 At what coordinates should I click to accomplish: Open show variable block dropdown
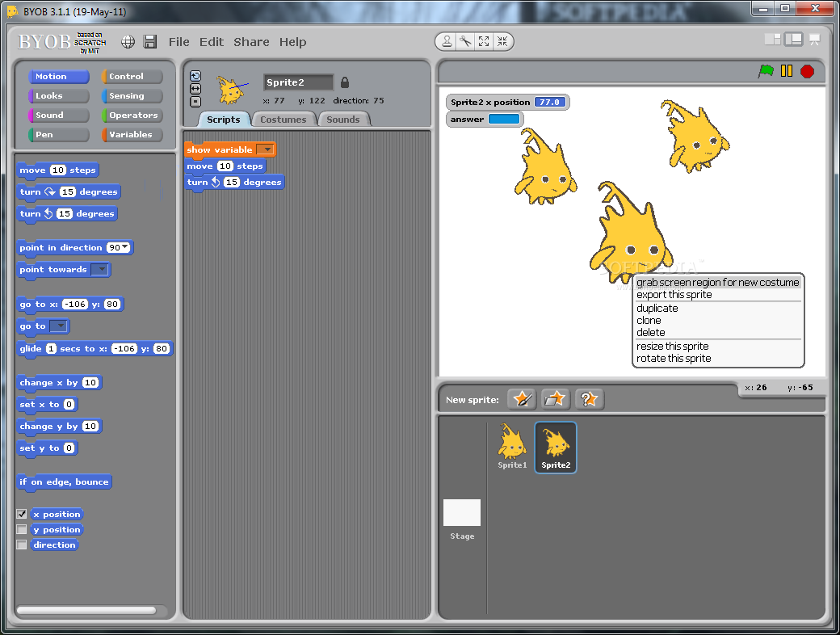click(265, 149)
